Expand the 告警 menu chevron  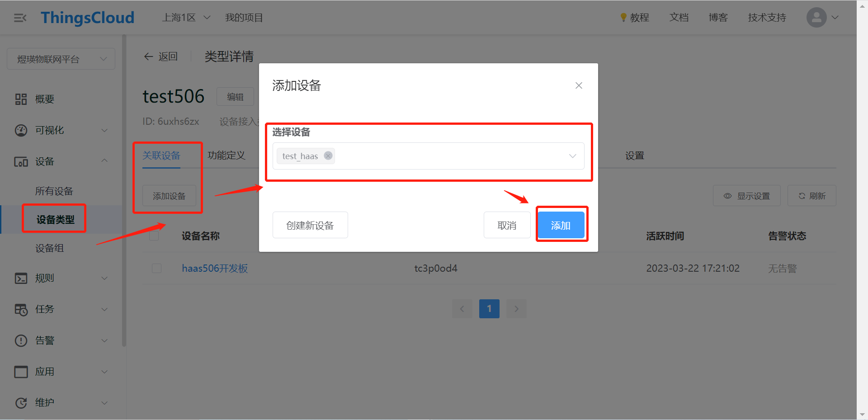click(104, 340)
